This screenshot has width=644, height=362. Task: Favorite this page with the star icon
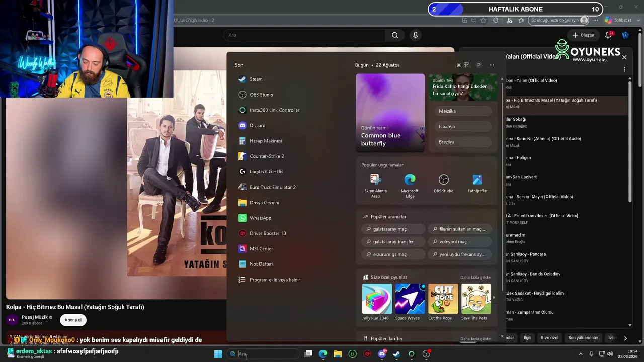point(484,20)
